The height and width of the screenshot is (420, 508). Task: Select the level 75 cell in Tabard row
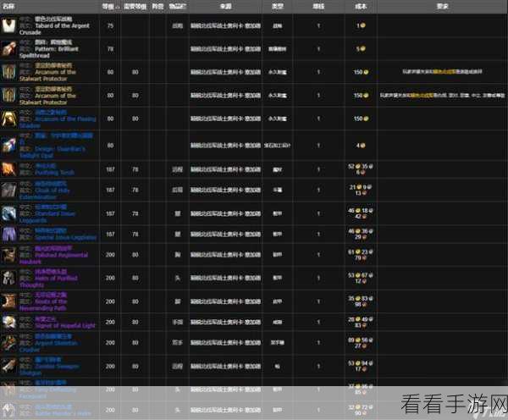click(110, 25)
